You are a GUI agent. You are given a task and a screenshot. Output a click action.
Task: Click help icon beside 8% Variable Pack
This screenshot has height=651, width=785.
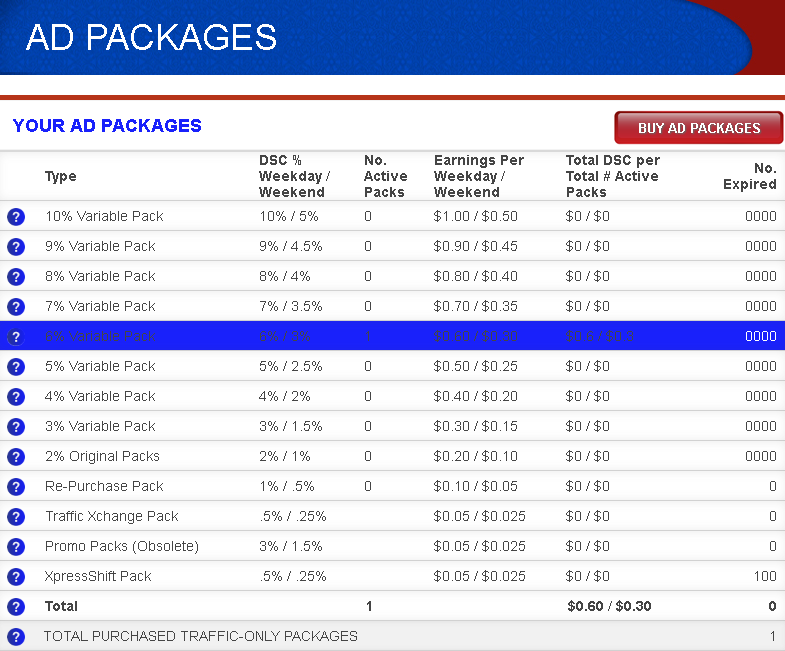click(16, 277)
